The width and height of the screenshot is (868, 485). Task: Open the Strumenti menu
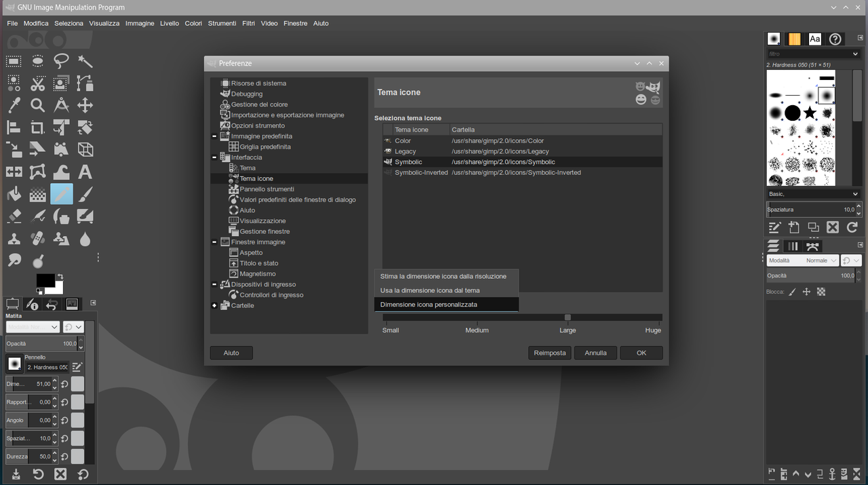click(222, 23)
